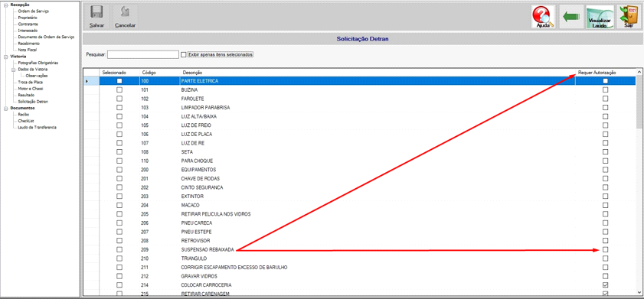Uncheck Requer Autorização for COLOCAR CARROCERIA
This screenshot has height=299, width=644.
pos(606,284)
